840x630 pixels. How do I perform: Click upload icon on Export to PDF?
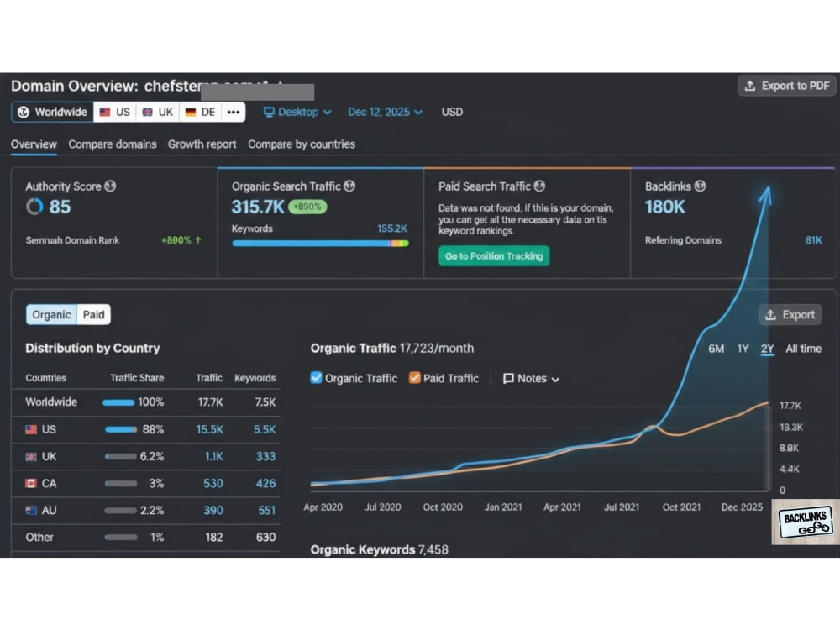(750, 86)
